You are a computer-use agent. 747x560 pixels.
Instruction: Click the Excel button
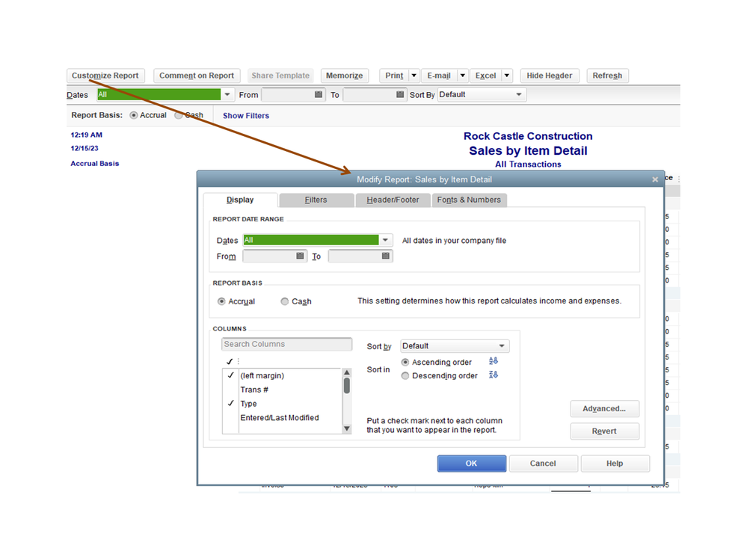point(485,76)
